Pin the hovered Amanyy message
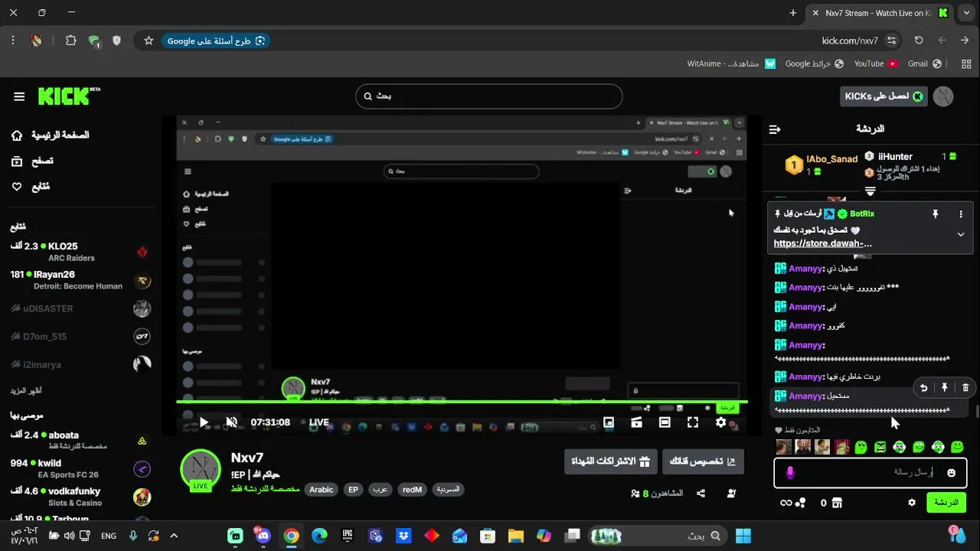 (944, 388)
